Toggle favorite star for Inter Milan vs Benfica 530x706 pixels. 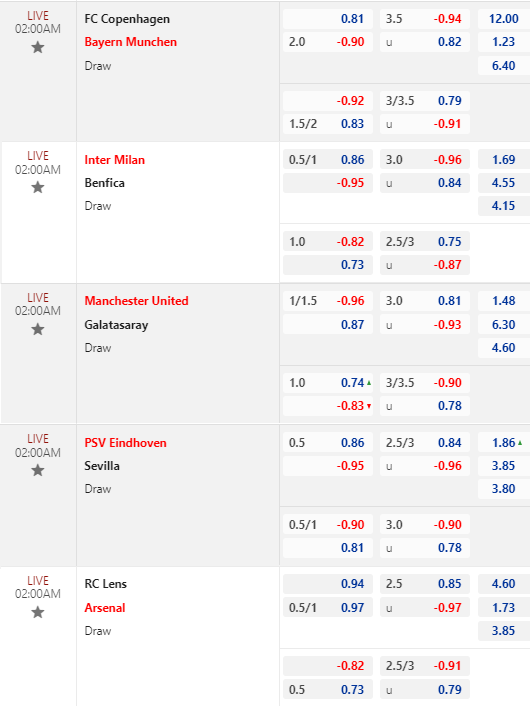[x=38, y=187]
